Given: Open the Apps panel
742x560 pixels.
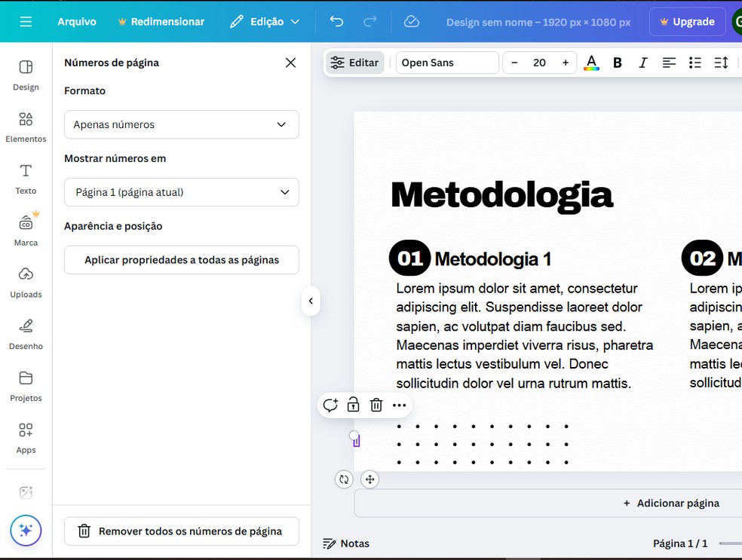Looking at the screenshot, I should pyautogui.click(x=26, y=438).
